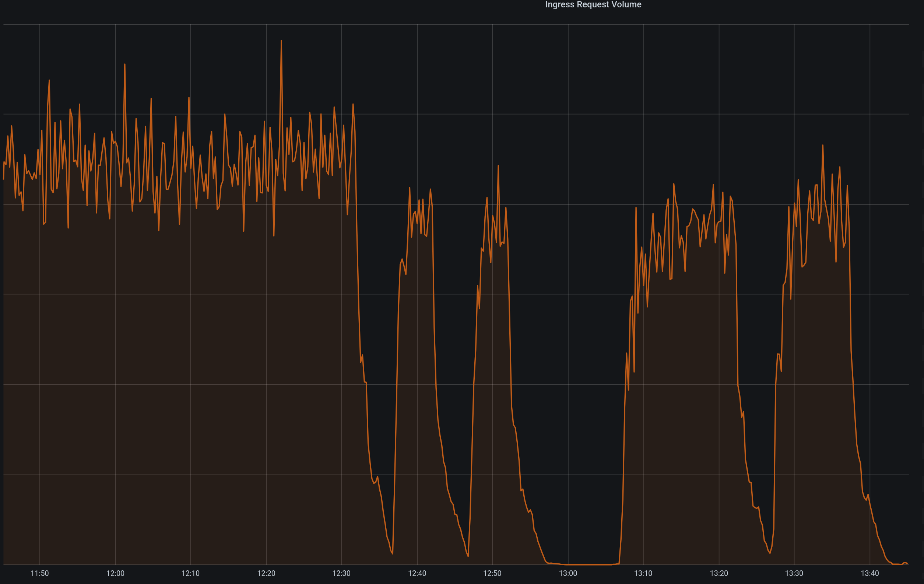924x584 pixels.
Task: Click the tallest spike peak after 12:20
Action: [281, 41]
